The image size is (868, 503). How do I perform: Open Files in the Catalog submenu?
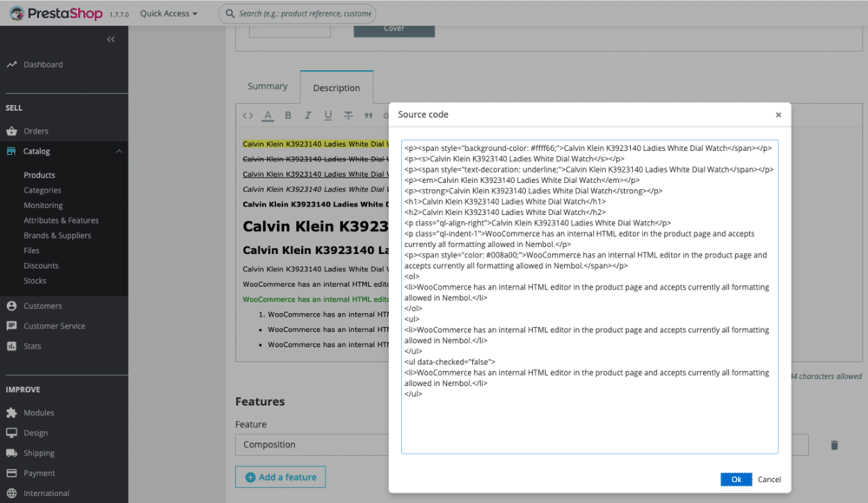click(x=31, y=251)
